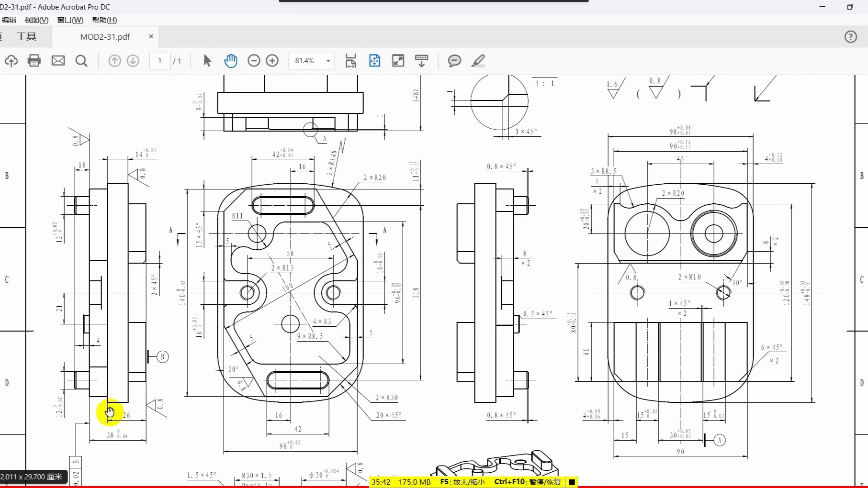Image resolution: width=868 pixels, height=488 pixels.
Task: Stop the screen recording square button
Action: point(572,482)
